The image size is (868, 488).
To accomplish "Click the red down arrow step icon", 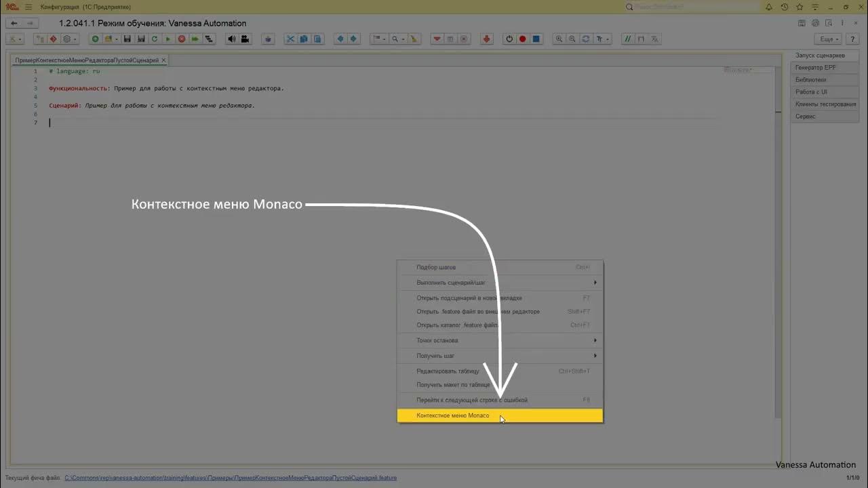I will coord(486,39).
